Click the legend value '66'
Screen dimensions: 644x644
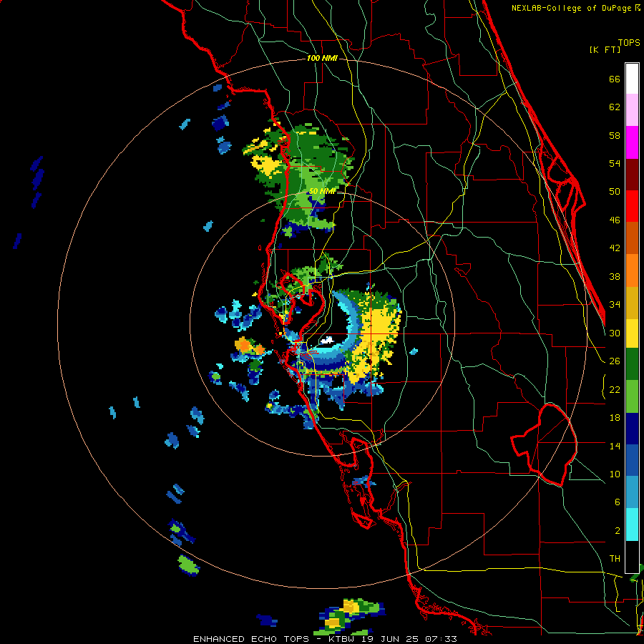(615, 79)
